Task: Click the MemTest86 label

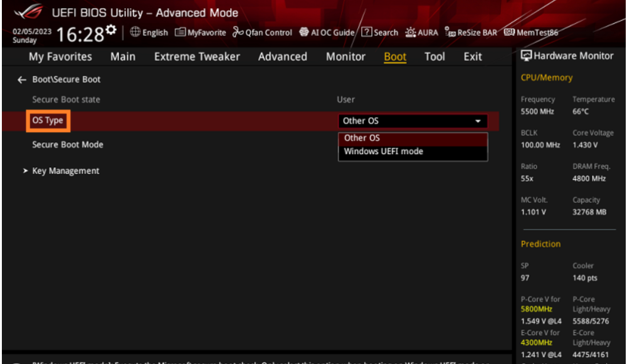Action: (x=537, y=33)
